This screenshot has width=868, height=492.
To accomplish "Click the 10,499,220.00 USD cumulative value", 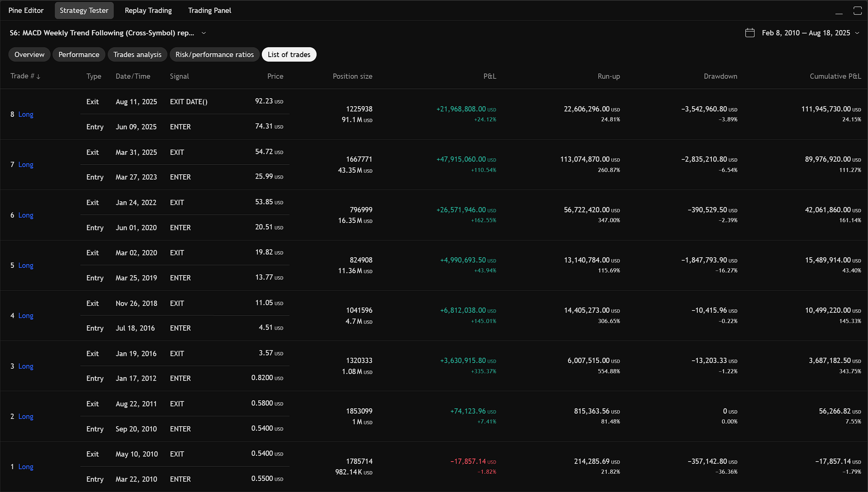I will (833, 310).
